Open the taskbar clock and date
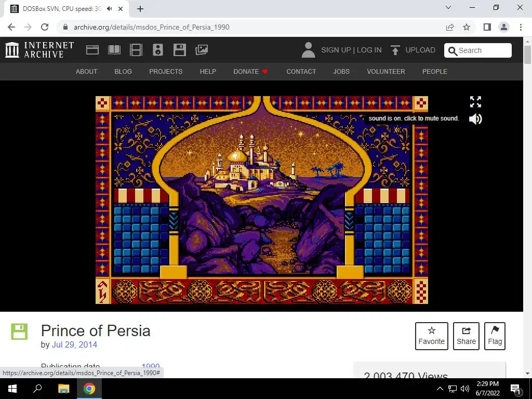532x399 pixels. point(487,389)
